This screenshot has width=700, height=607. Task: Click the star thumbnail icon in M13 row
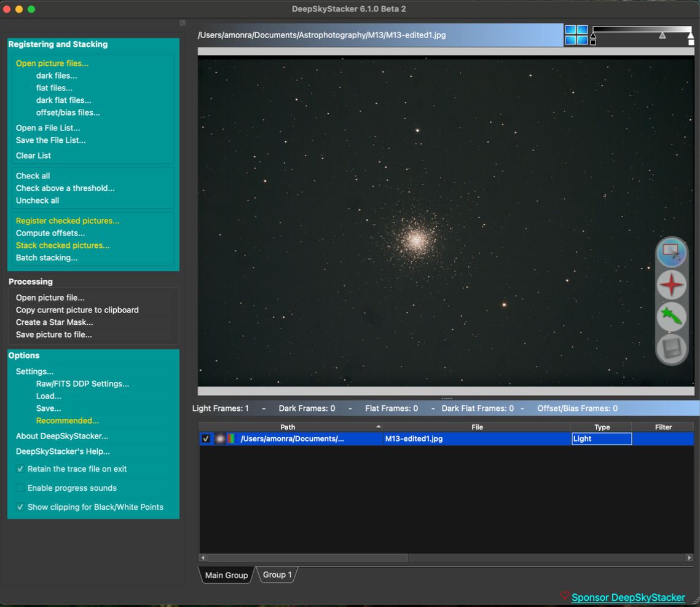pos(220,438)
